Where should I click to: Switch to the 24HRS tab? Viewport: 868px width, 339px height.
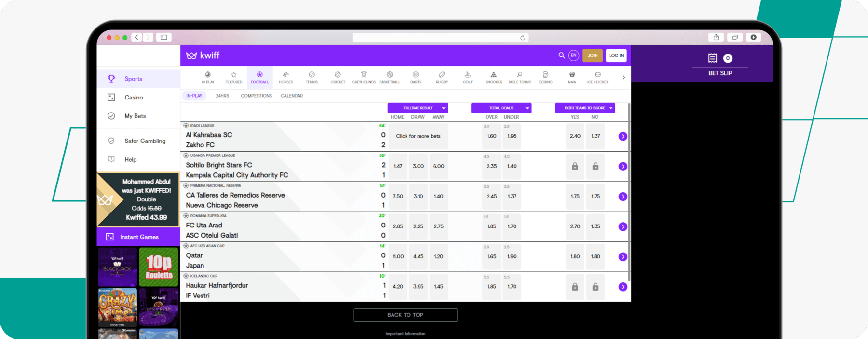click(x=222, y=96)
